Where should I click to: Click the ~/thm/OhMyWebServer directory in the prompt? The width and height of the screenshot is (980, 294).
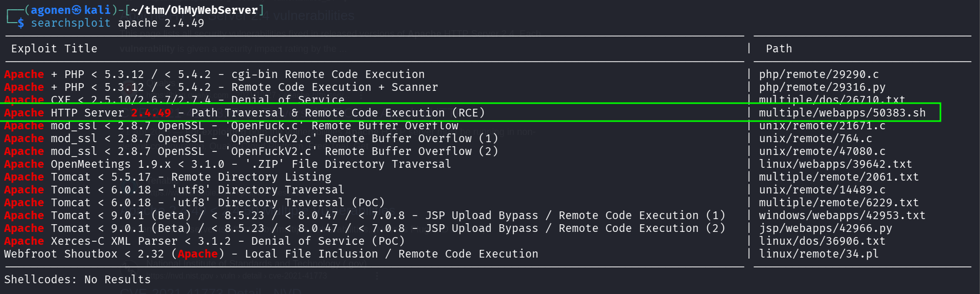(x=195, y=10)
